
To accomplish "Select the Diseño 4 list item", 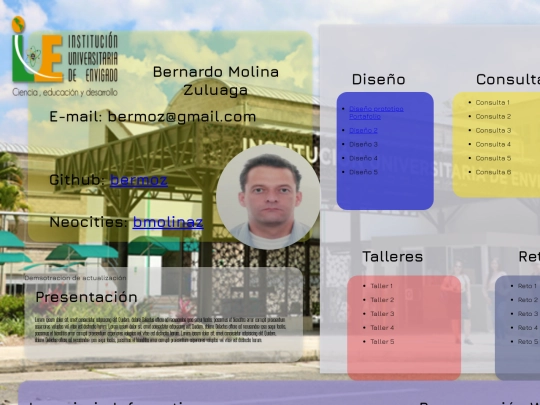I will point(363,158).
